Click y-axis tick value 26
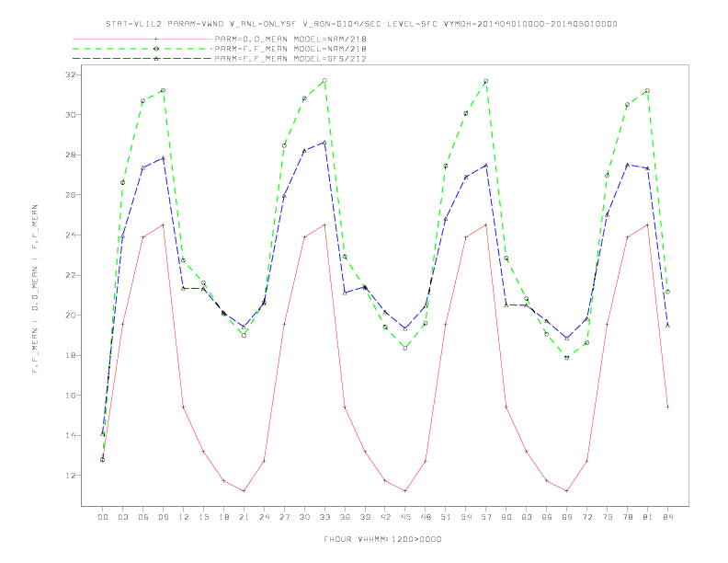 coord(71,195)
